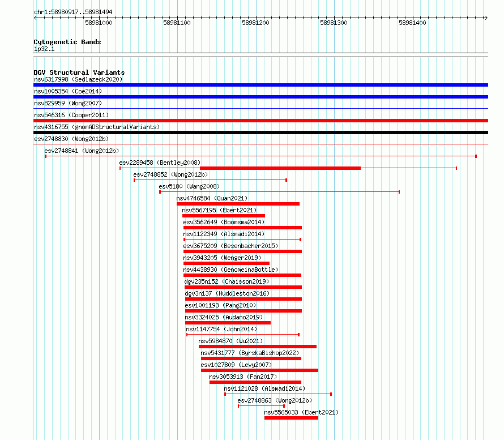Click the left arrow of the ruler
The image size is (504, 440).
coord(35,18)
